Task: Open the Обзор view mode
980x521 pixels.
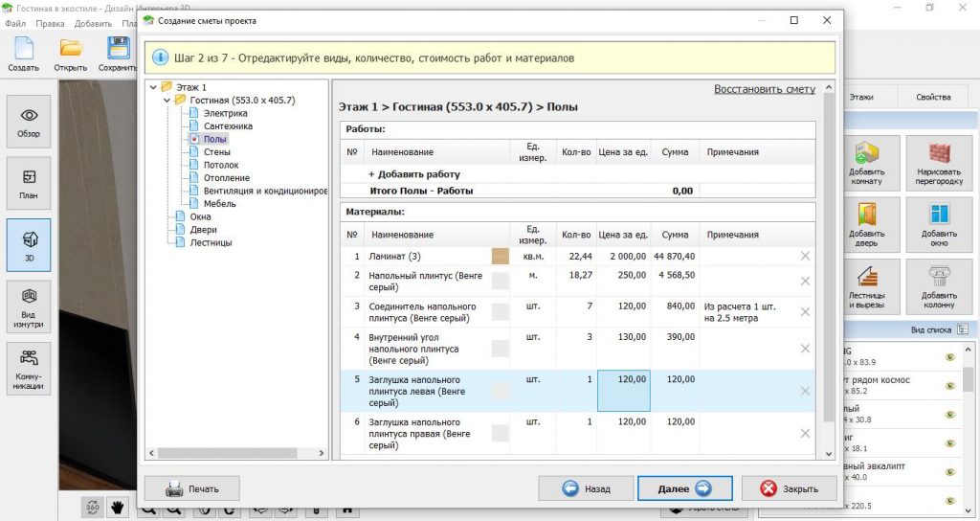Action: (29, 121)
